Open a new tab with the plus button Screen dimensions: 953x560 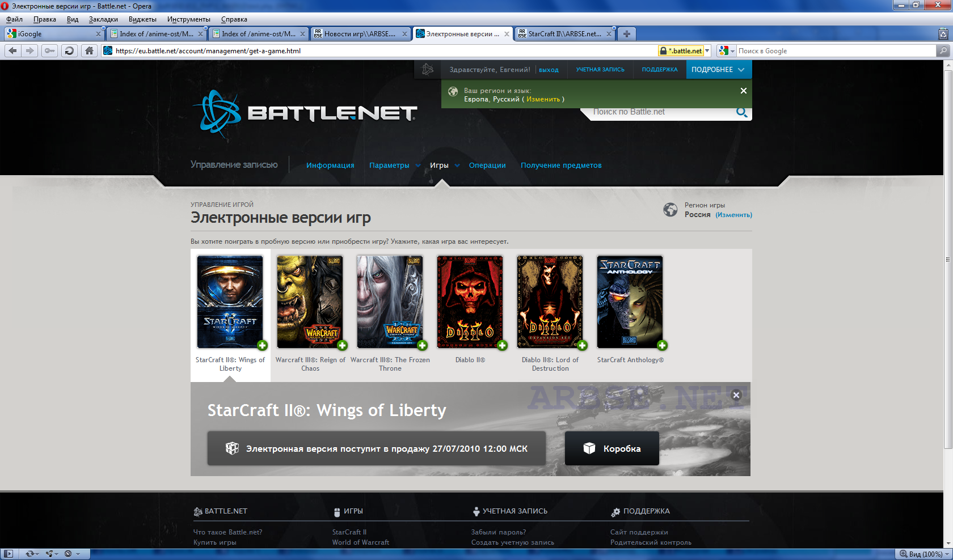(x=626, y=34)
